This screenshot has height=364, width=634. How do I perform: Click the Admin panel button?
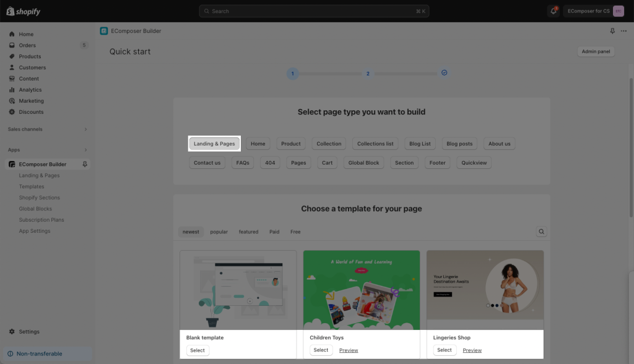(596, 51)
